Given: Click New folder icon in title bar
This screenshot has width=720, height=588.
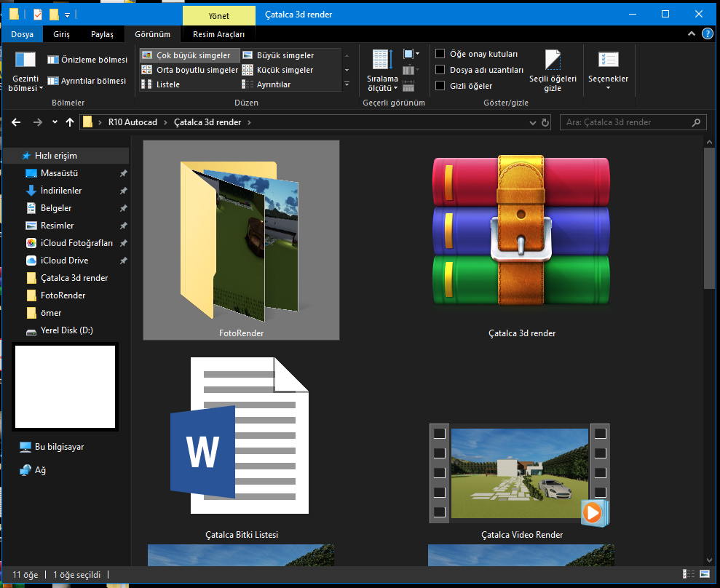Looking at the screenshot, I should click(x=54, y=15).
